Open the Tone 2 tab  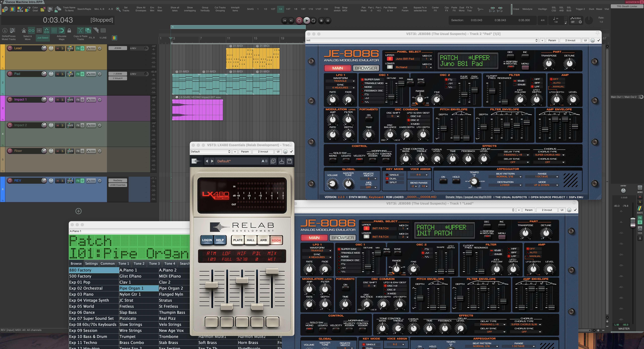pyautogui.click(x=139, y=263)
